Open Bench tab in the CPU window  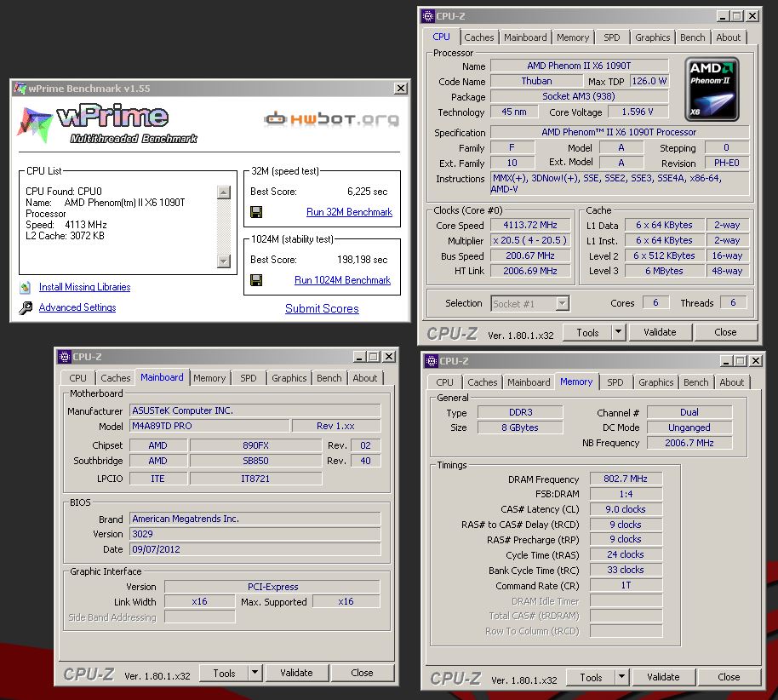[692, 37]
